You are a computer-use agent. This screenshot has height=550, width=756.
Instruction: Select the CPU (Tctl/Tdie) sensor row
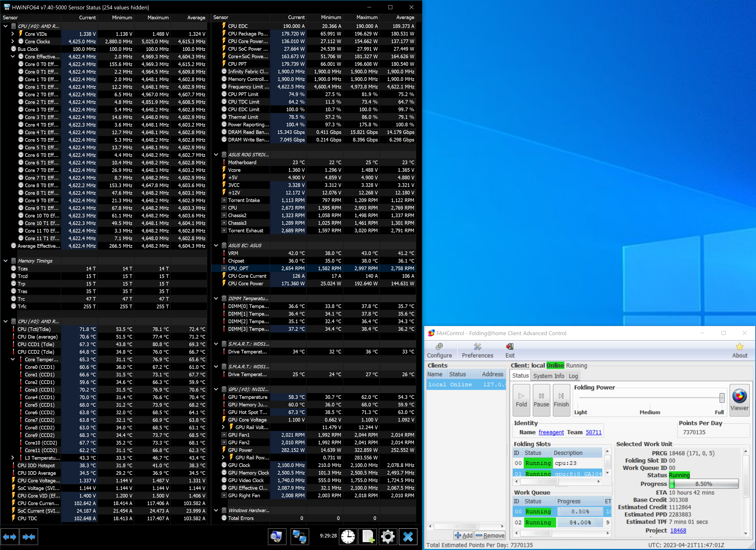pos(103,329)
